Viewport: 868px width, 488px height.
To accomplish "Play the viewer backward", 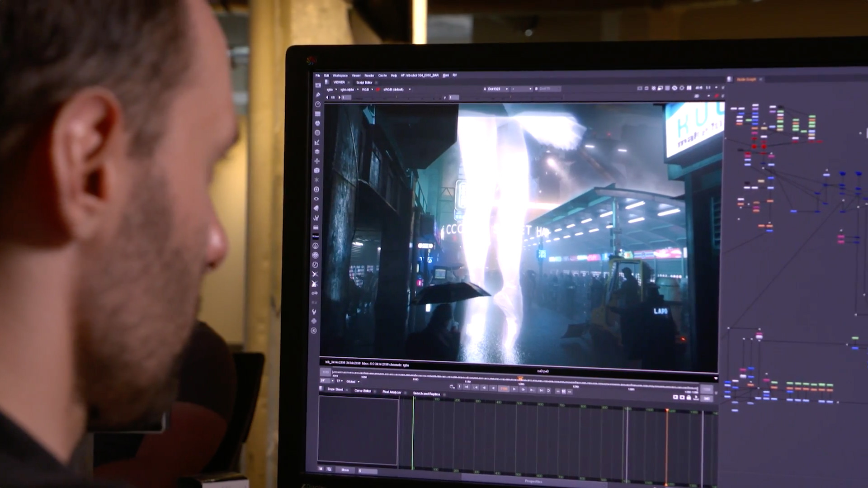I will coord(493,388).
